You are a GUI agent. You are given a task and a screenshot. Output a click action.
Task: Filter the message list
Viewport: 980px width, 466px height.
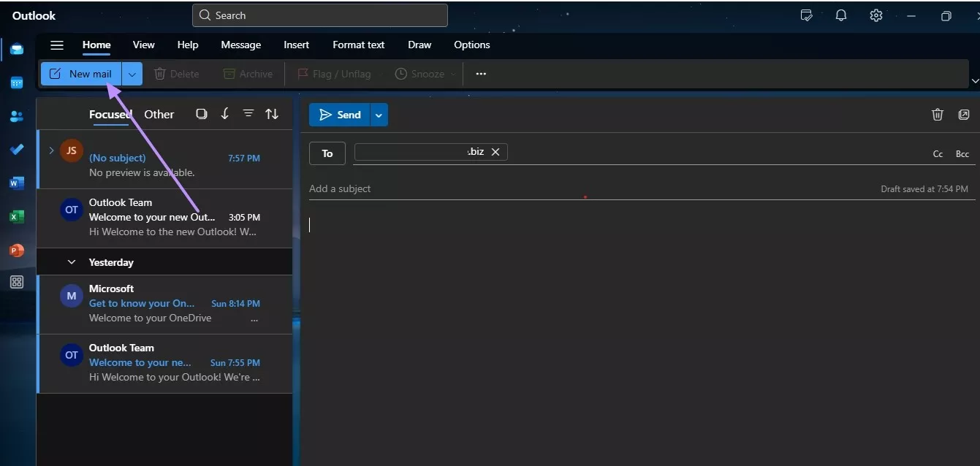point(248,114)
